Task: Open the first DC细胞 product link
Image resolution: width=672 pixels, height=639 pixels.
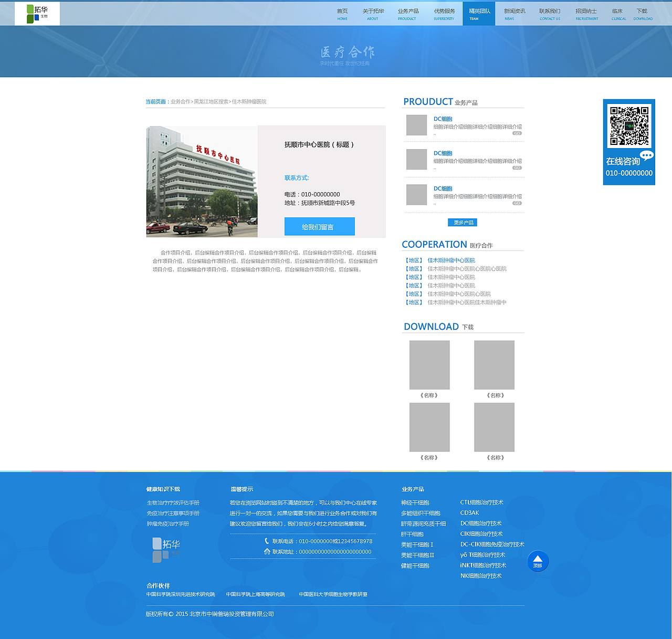Action: pyautogui.click(x=443, y=119)
